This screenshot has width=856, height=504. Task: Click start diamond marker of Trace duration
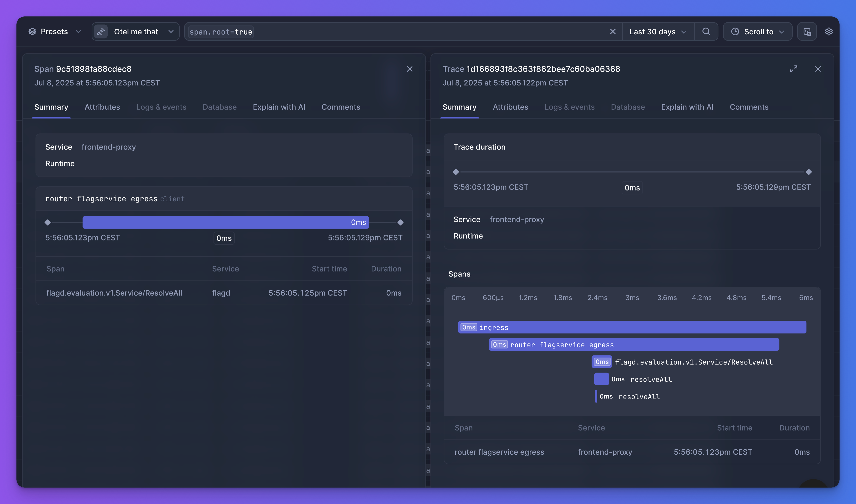(456, 172)
